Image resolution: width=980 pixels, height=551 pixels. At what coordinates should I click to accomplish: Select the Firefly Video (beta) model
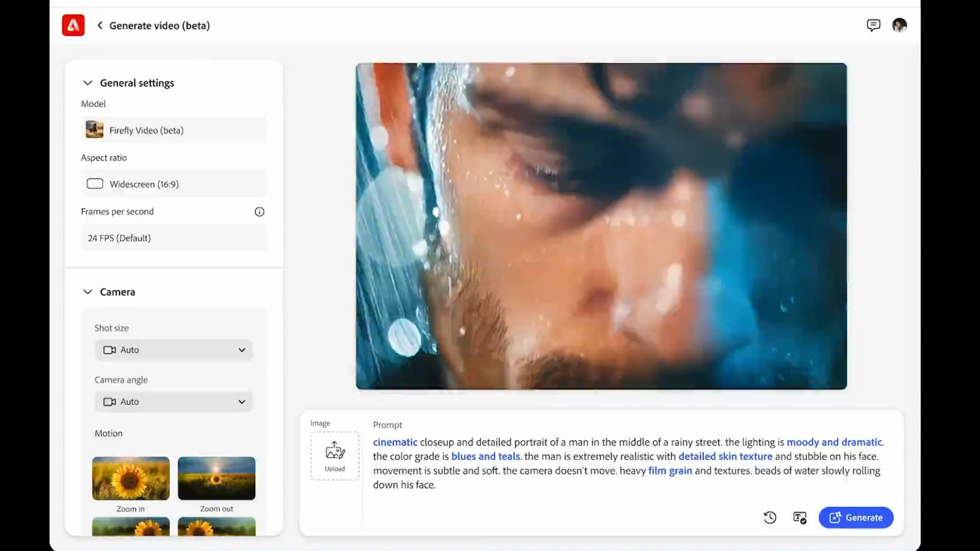[174, 130]
